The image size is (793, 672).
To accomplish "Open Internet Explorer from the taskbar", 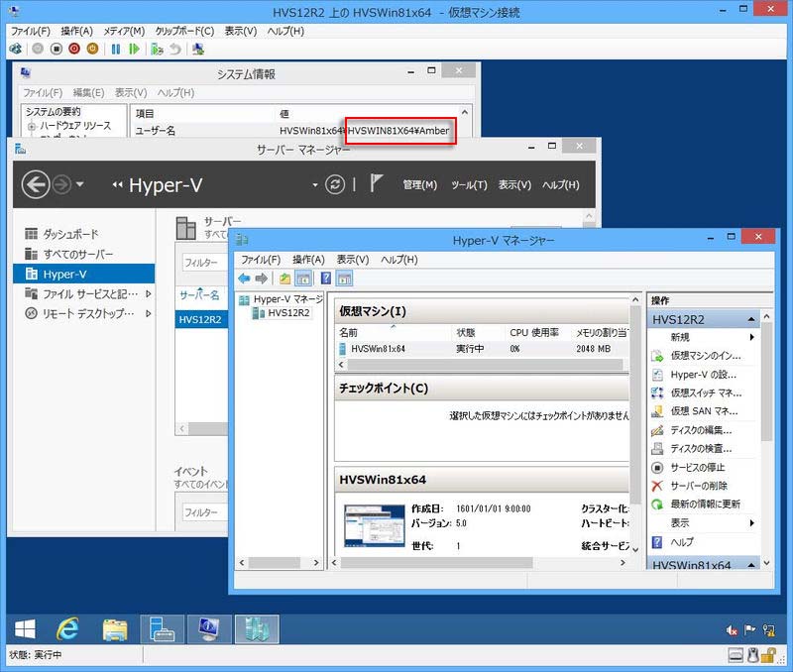I will coord(67,629).
